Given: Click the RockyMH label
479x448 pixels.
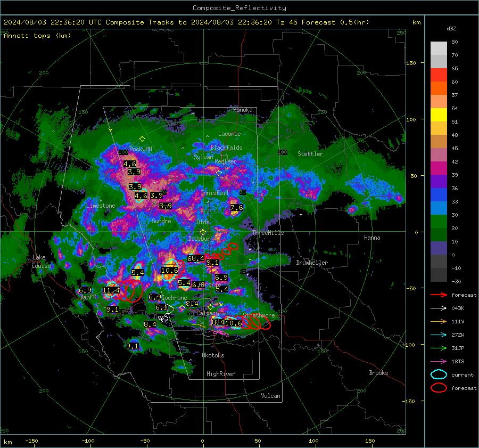Looking at the screenshot, I should [x=141, y=149].
